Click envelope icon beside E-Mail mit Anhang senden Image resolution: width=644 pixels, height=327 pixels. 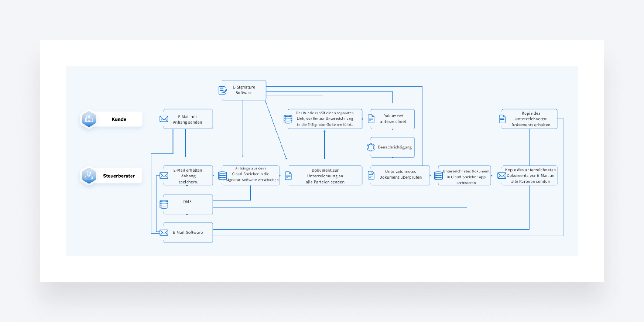164,119
